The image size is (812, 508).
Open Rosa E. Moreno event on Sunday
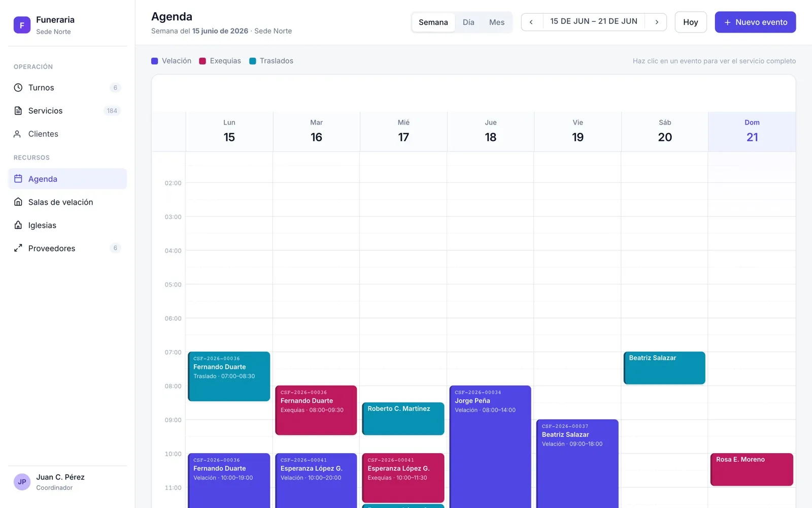tap(752, 469)
